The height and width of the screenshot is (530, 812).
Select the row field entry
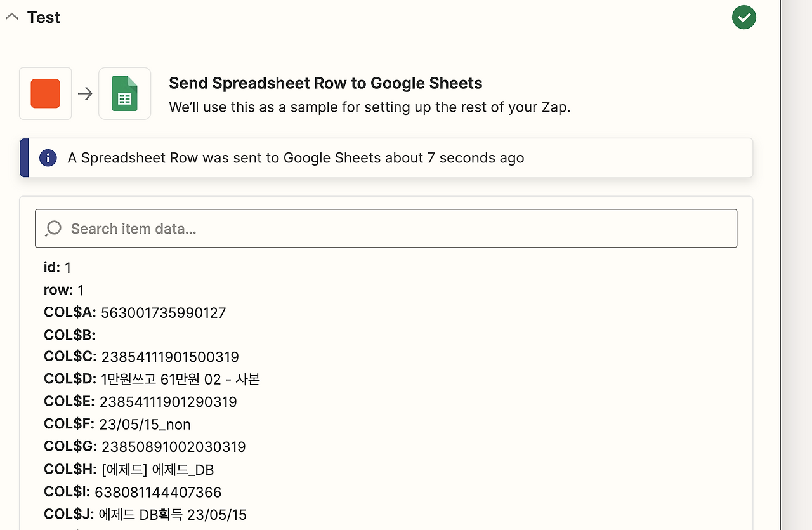pyautogui.click(x=64, y=290)
